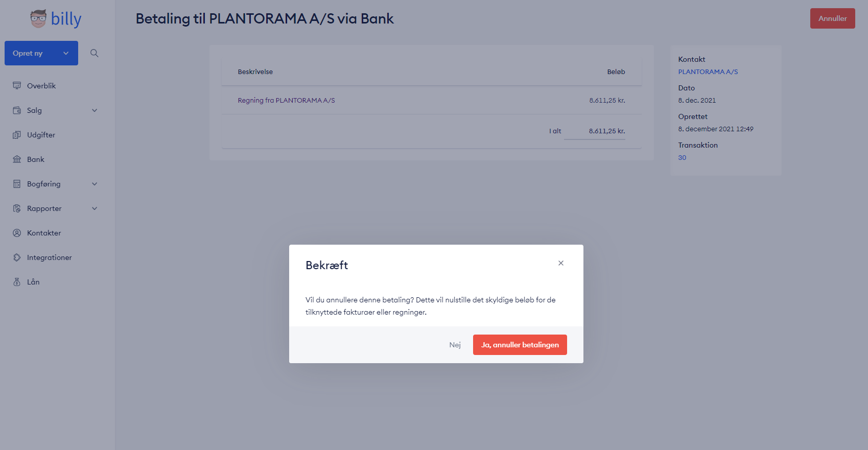Image resolution: width=868 pixels, height=450 pixels.
Task: Click the red Annuller button
Action: [833, 18]
